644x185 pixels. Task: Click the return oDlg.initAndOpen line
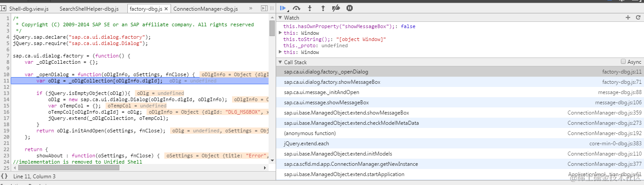tap(101, 131)
